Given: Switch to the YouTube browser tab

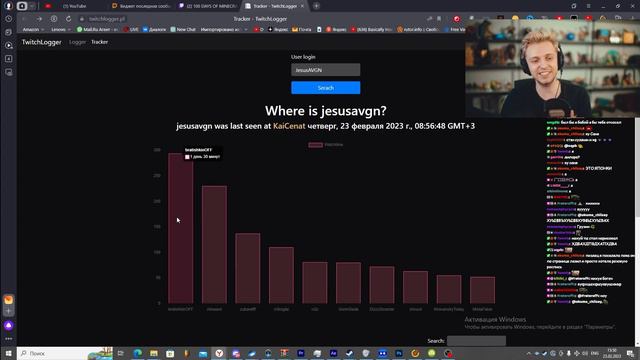Looking at the screenshot, I should [x=75, y=6].
